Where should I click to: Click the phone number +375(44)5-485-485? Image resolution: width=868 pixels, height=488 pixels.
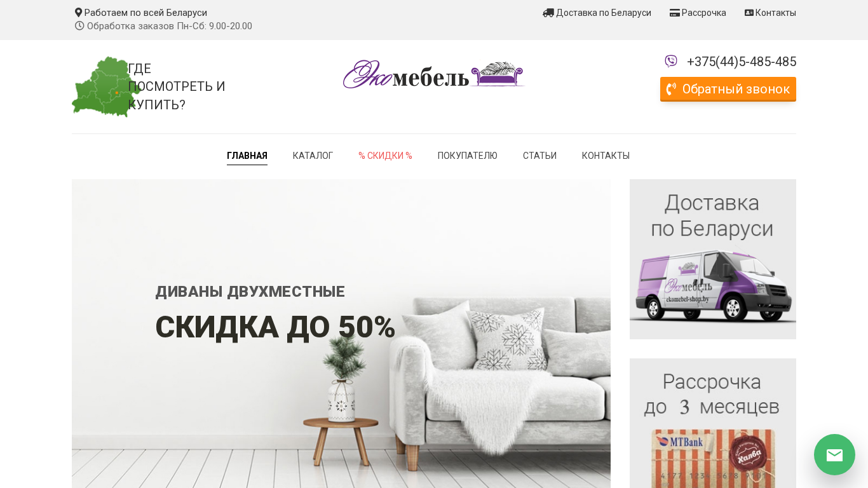tap(742, 62)
